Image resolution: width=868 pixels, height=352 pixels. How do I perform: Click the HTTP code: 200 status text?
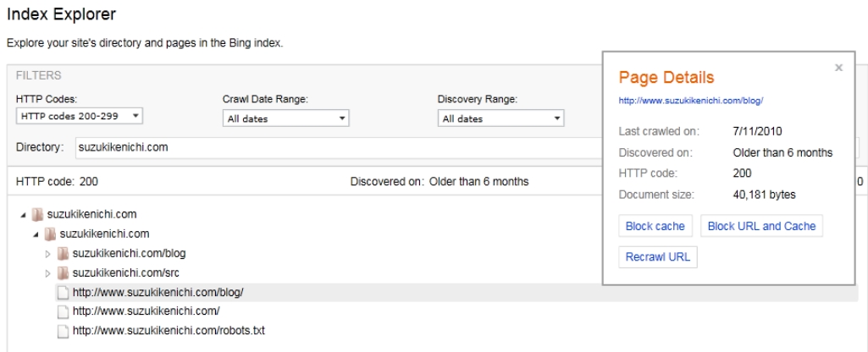[57, 182]
